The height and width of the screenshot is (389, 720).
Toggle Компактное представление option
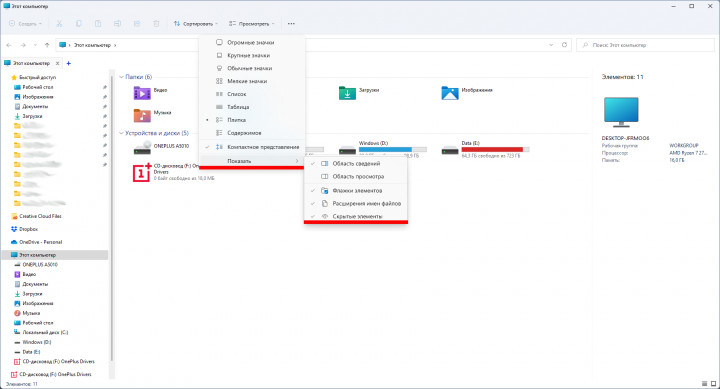click(252, 147)
